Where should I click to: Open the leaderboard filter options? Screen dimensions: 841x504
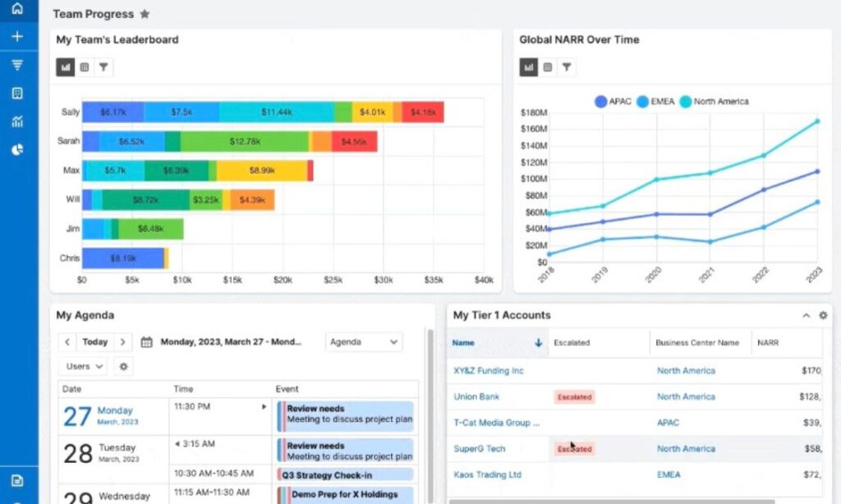(x=104, y=66)
